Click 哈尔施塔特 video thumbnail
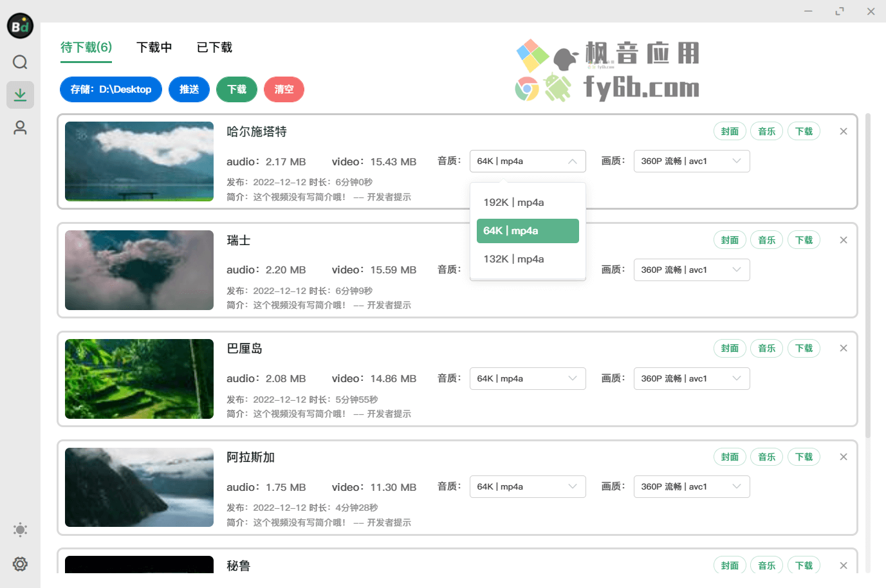This screenshot has width=886, height=588. coord(139,161)
